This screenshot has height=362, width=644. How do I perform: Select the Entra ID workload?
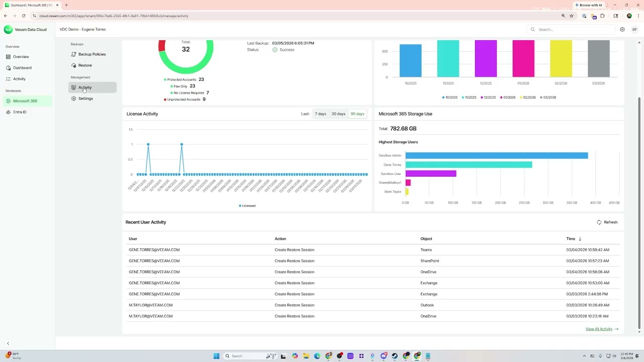click(20, 112)
